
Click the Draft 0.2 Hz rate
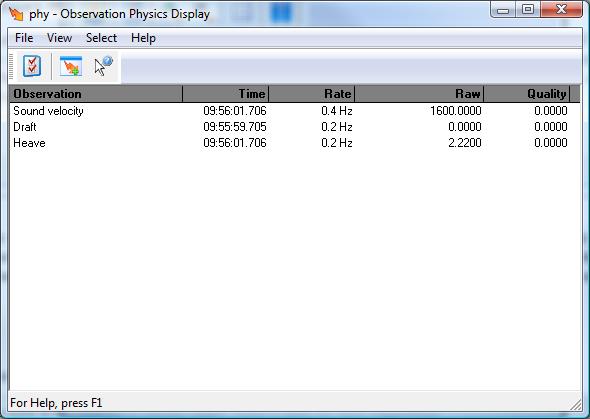337,127
